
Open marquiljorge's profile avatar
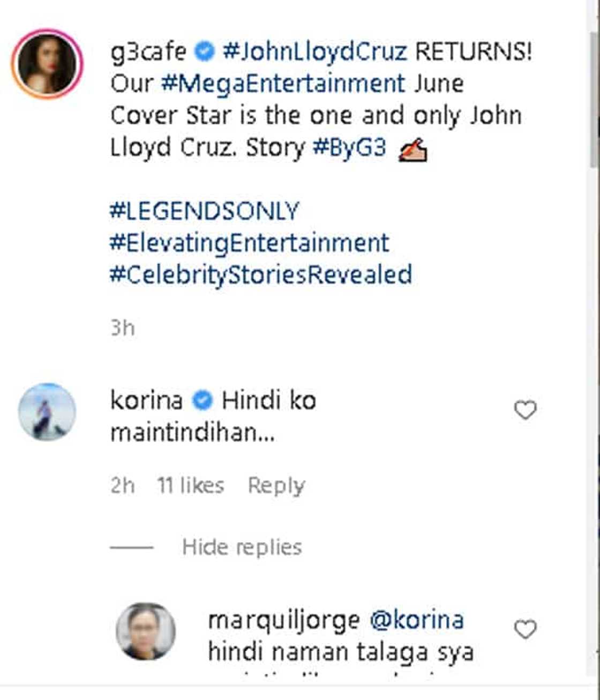[x=146, y=631]
